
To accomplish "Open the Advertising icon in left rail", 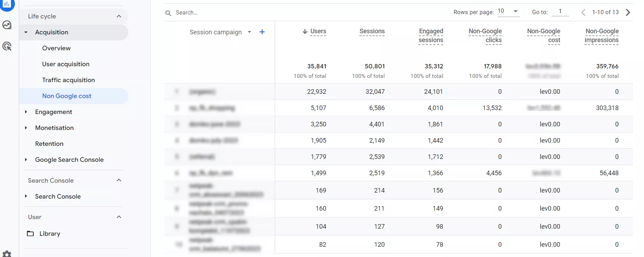I will 7,46.
